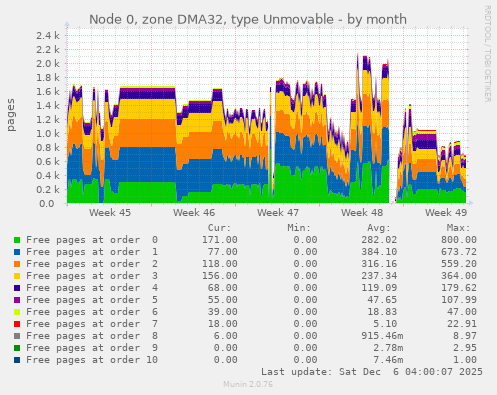Click the order 4 average value 119.09

click(379, 288)
